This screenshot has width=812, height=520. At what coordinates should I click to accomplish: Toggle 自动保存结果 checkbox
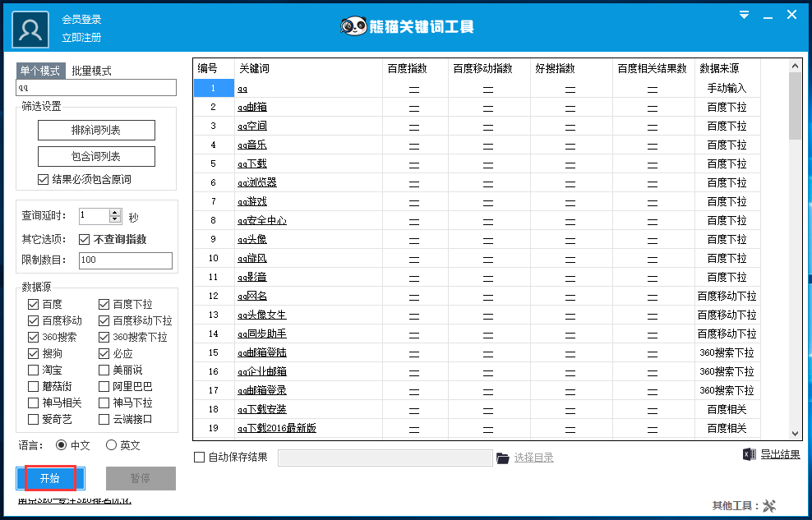[x=200, y=457]
